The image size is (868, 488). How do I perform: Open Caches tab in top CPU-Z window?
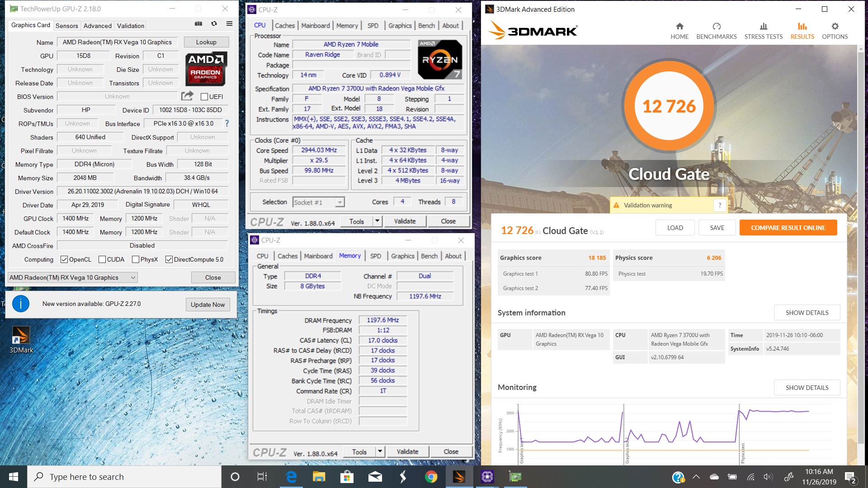[x=285, y=26]
